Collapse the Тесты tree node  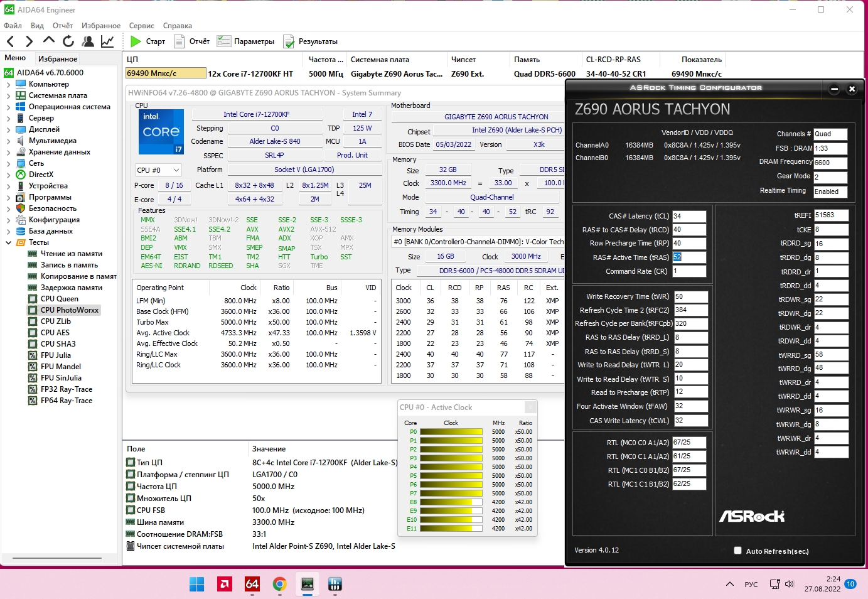8,242
